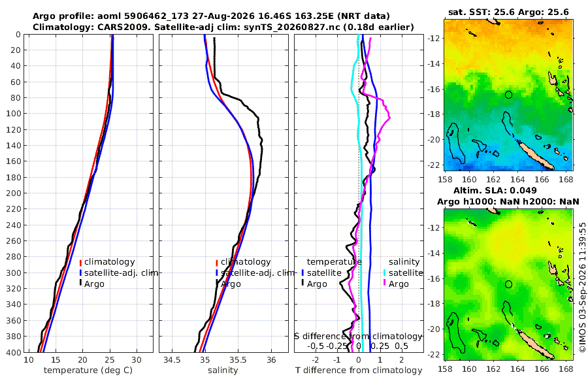Click the black Argo legend marker in temperature plot
Screen dimensions: 588x379
[x=80, y=284]
